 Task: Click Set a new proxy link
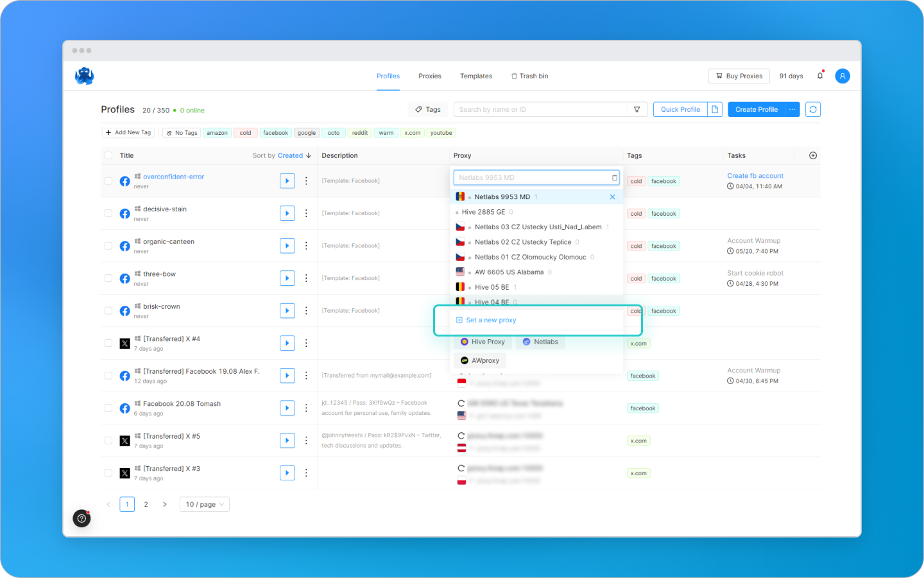(491, 320)
